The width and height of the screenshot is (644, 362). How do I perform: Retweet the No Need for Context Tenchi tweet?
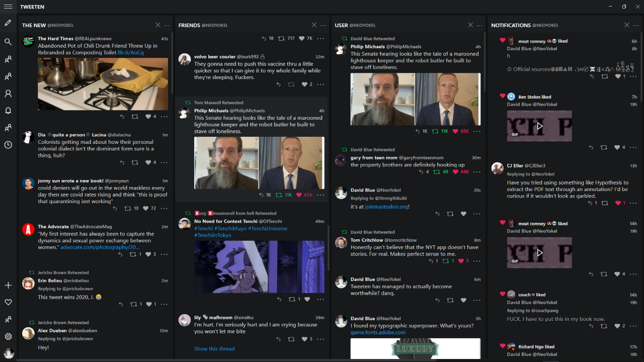coord(292,299)
